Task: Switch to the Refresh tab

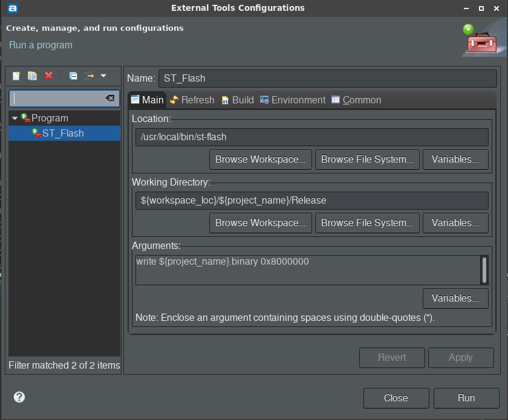Action: 192,100
